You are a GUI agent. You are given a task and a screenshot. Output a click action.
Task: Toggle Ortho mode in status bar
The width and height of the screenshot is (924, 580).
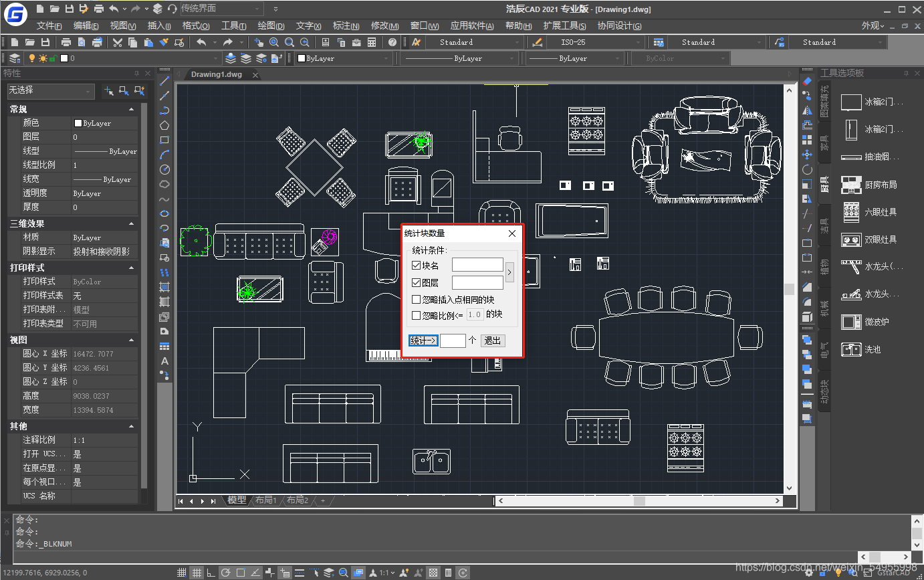(x=211, y=573)
